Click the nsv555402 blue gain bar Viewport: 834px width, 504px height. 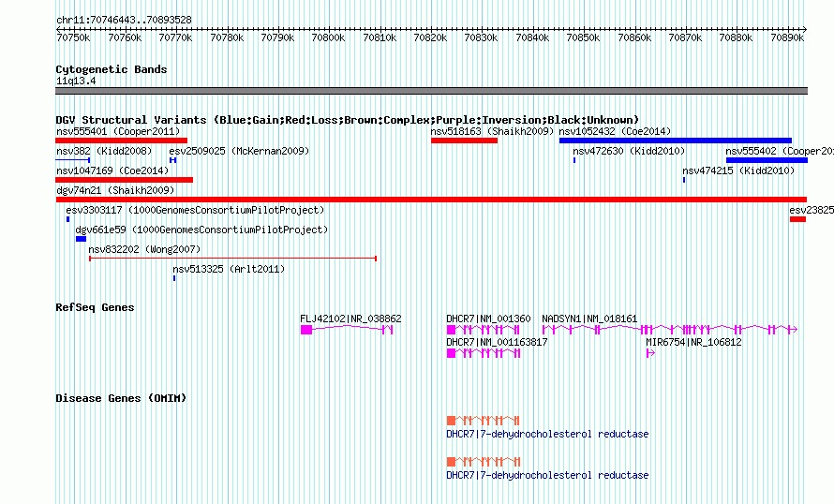click(767, 160)
